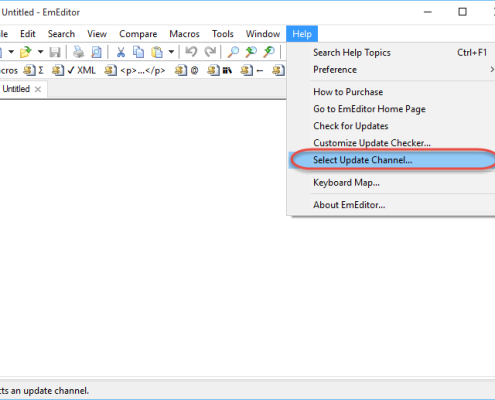Open Customize Update Checker...

(391, 143)
